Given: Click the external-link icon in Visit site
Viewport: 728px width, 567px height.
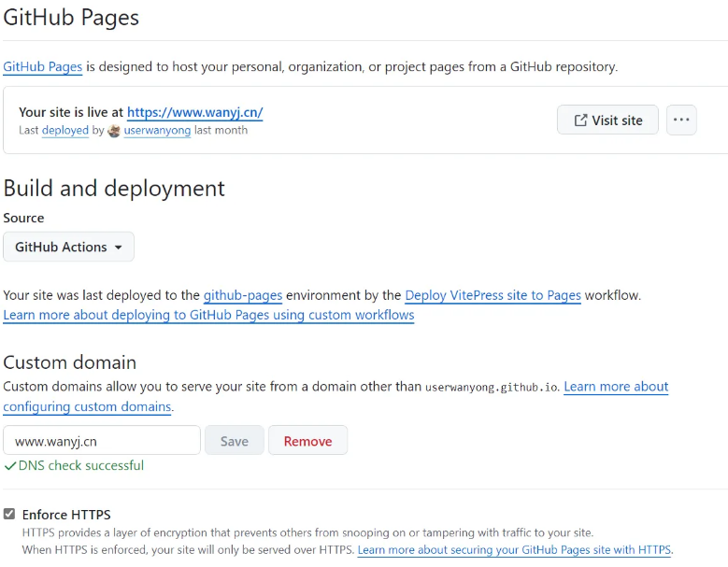Looking at the screenshot, I should coord(580,120).
